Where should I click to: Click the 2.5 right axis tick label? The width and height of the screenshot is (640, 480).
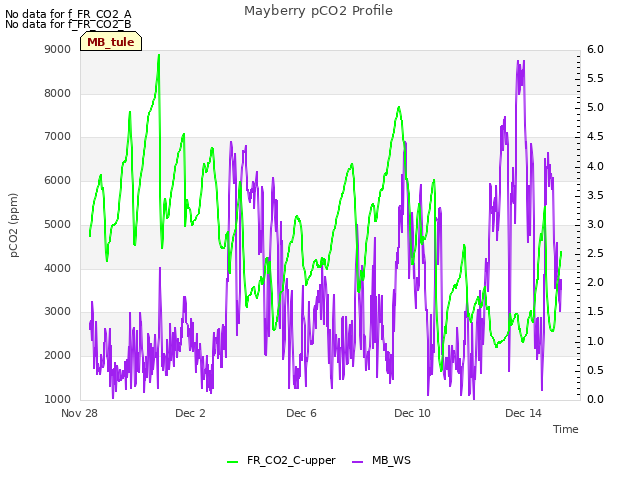595,253
